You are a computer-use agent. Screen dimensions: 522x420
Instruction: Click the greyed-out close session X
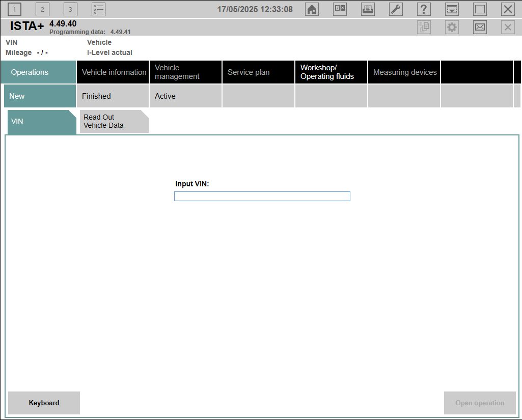508,27
